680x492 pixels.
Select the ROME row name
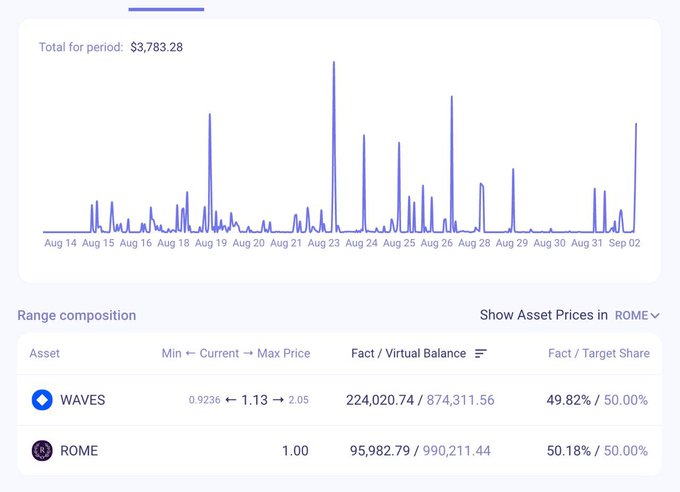pyautogui.click(x=80, y=451)
